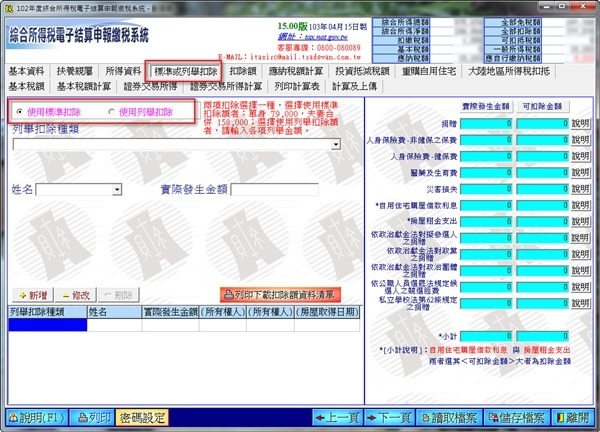Viewport: 600px width, 432px height.
Task: Go to next page with 下一頁
Action: [x=389, y=418]
